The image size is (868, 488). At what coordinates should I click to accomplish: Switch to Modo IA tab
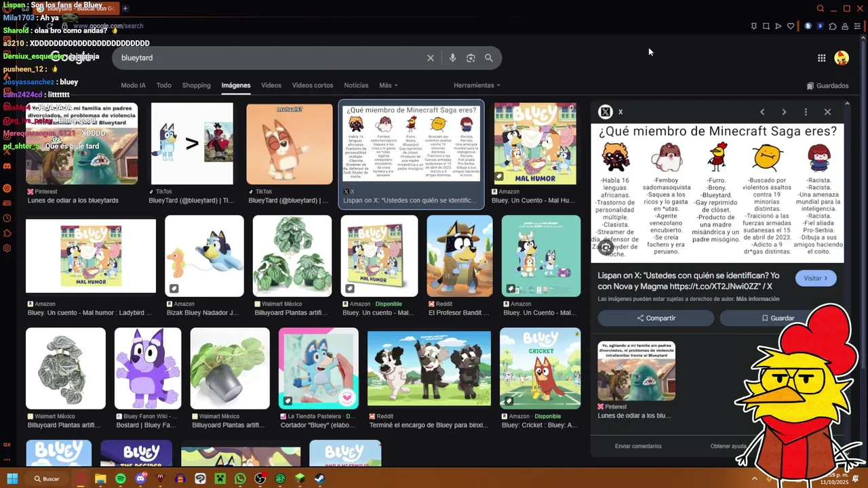pos(133,85)
